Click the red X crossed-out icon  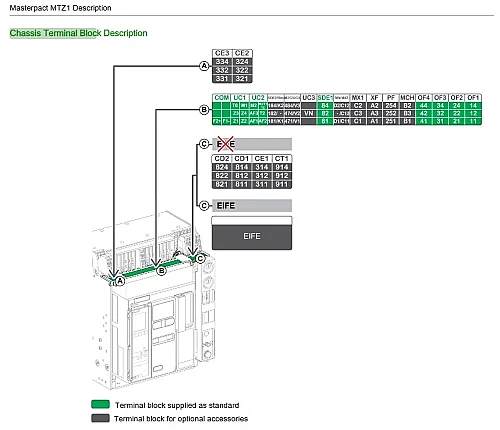click(226, 144)
